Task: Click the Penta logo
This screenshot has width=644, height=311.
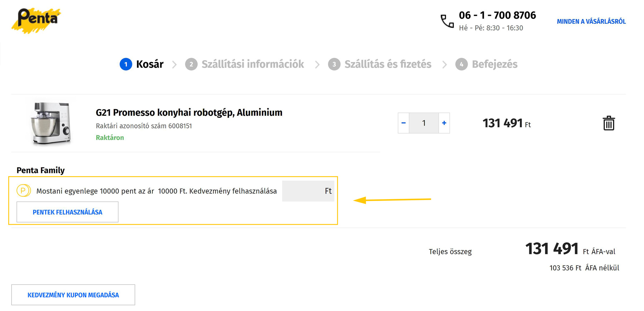Action: pyautogui.click(x=36, y=20)
